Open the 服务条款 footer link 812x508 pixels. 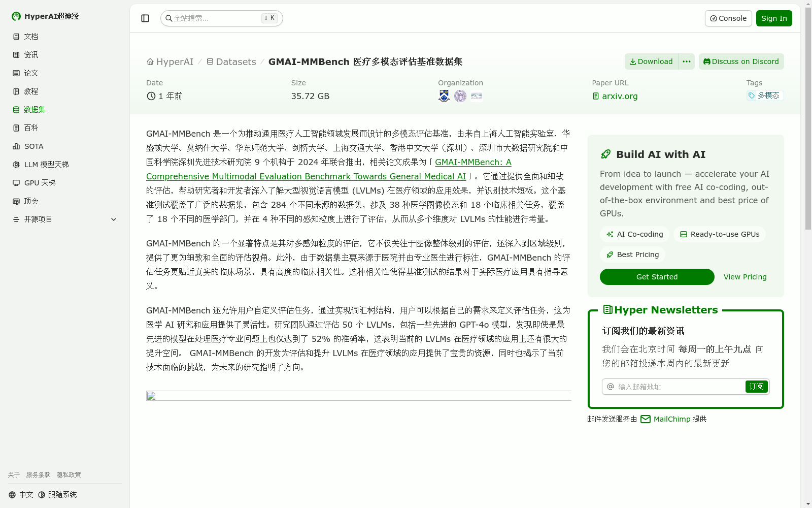38,474
